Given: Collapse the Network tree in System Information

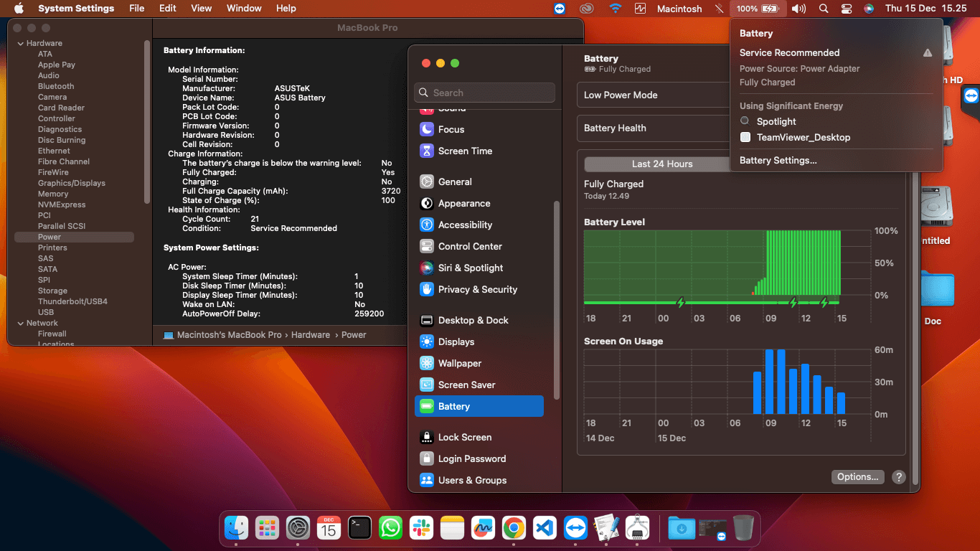Looking at the screenshot, I should pyautogui.click(x=21, y=324).
